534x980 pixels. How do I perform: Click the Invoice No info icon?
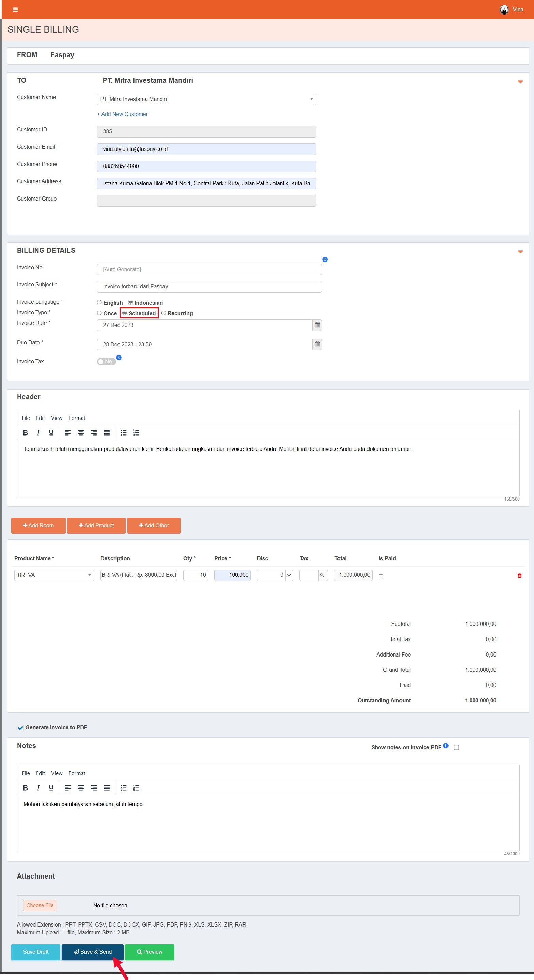pyautogui.click(x=325, y=259)
